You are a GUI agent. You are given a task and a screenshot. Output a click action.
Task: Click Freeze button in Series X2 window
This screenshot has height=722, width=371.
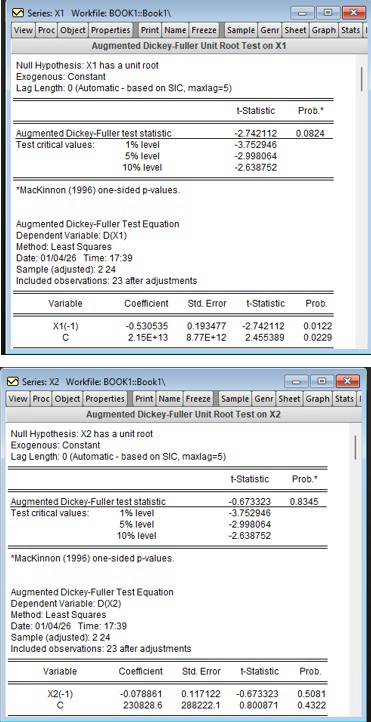tap(198, 399)
